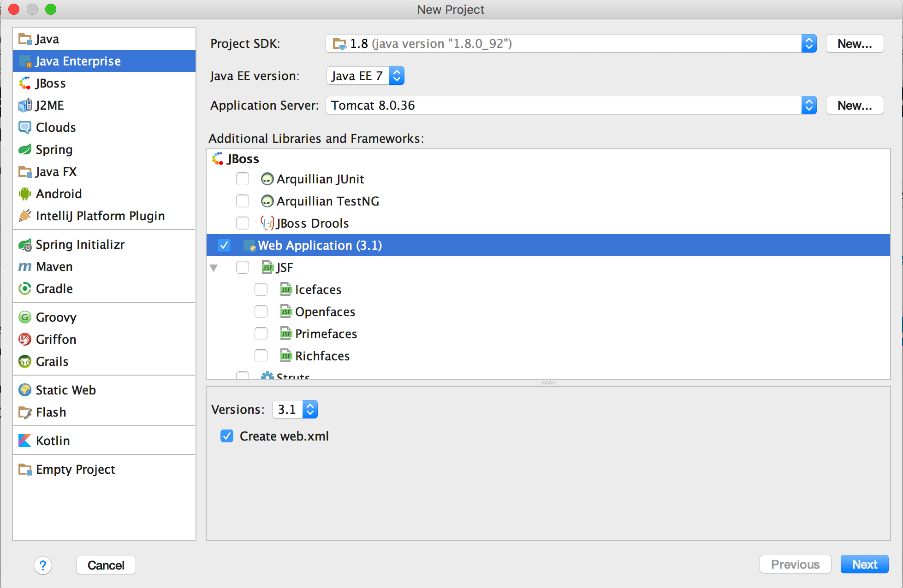Viewport: 903px width, 588px height.
Task: Click the Java folder icon in sidebar
Action: (25, 39)
